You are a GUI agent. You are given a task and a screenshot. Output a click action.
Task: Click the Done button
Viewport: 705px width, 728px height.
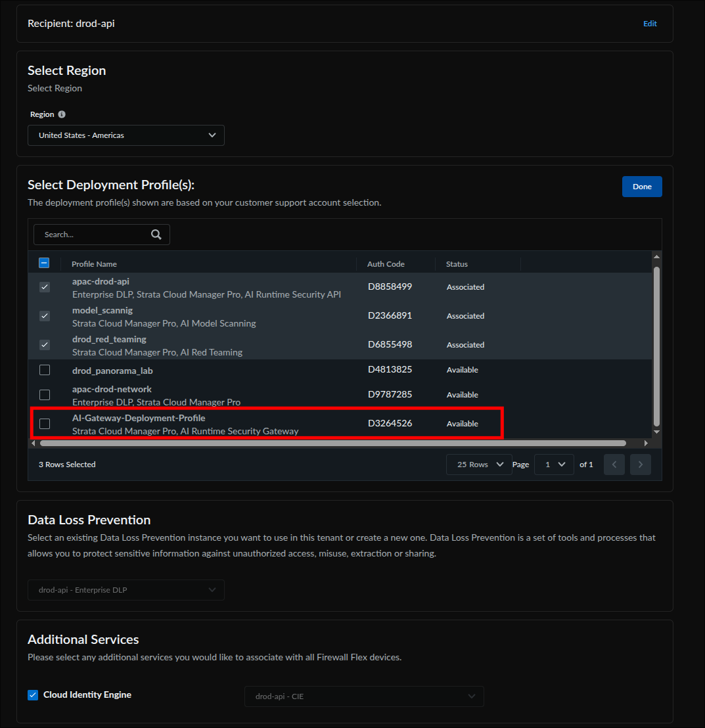click(642, 187)
